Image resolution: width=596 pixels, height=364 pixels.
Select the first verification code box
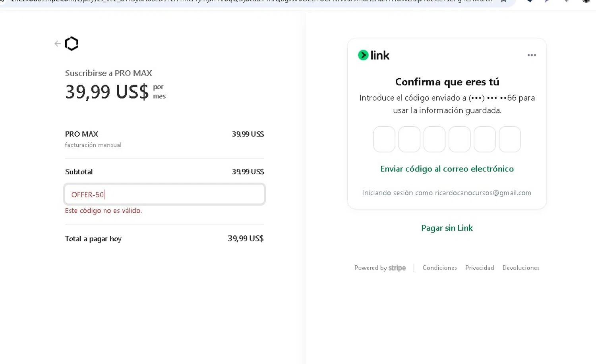[384, 139]
